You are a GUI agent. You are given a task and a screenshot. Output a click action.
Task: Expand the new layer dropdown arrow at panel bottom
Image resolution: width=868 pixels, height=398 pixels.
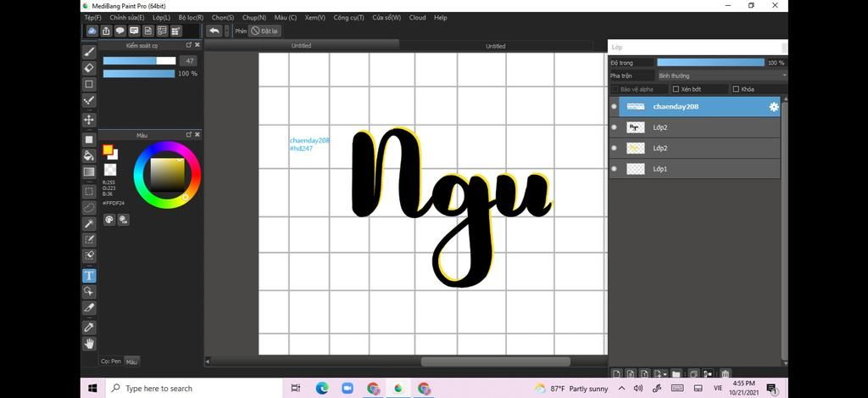point(664,374)
